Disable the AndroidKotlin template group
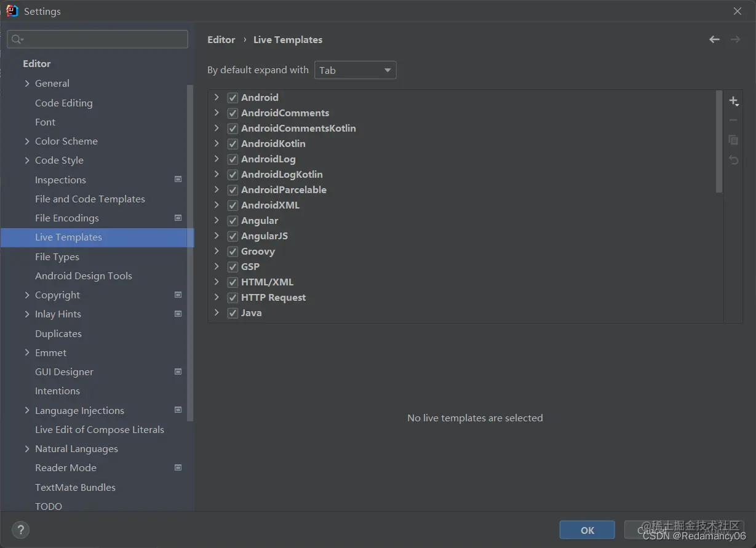The image size is (756, 548). click(233, 144)
